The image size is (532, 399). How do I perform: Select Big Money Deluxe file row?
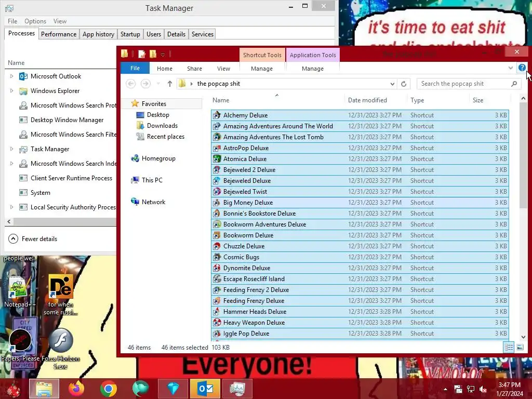click(x=360, y=203)
